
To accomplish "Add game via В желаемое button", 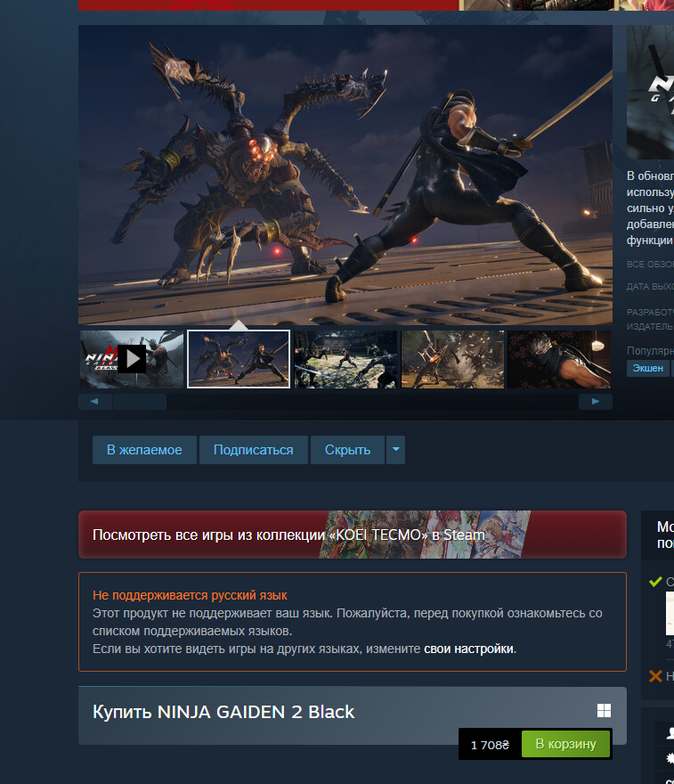I will click(144, 450).
